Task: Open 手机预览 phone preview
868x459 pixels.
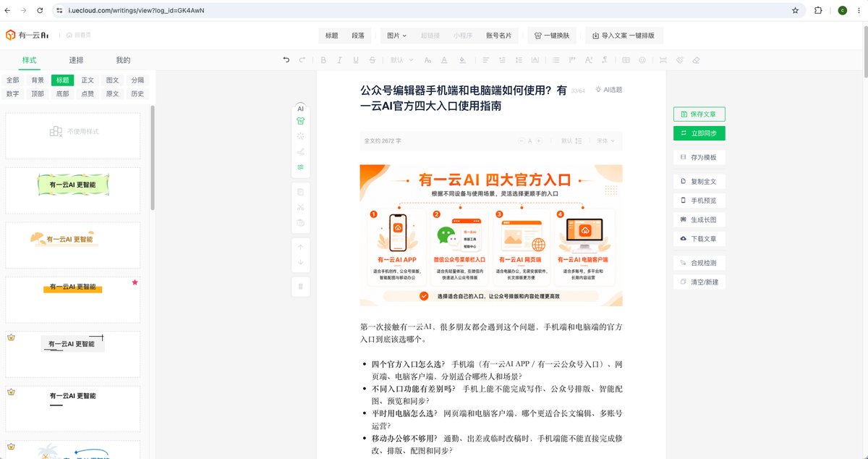Action: (699, 201)
